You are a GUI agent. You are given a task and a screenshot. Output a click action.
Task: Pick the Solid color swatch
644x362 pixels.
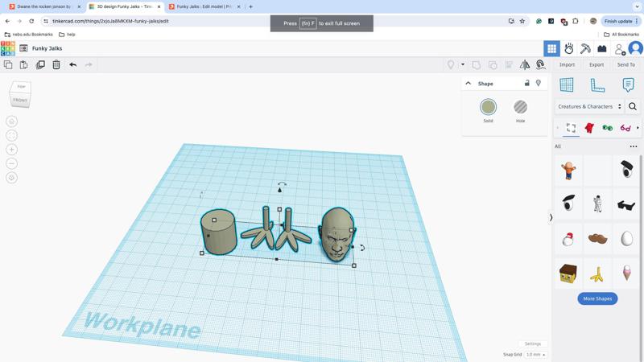click(488, 107)
